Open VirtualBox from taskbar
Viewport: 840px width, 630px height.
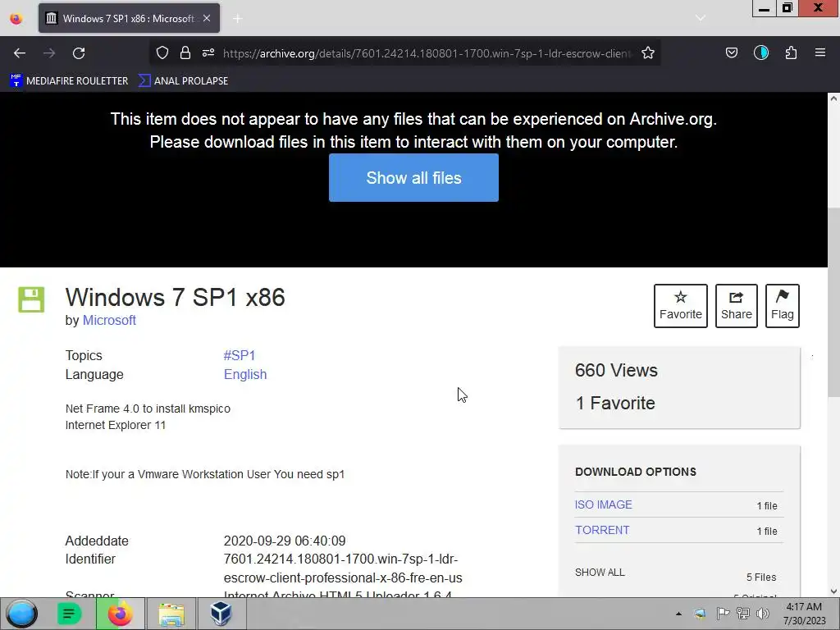[221, 614]
